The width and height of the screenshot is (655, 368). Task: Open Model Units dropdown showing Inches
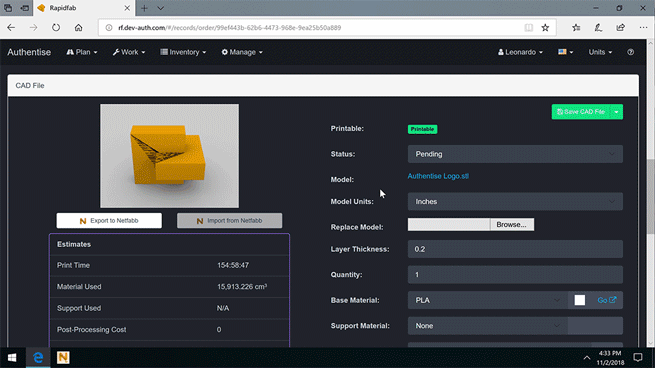(x=515, y=202)
